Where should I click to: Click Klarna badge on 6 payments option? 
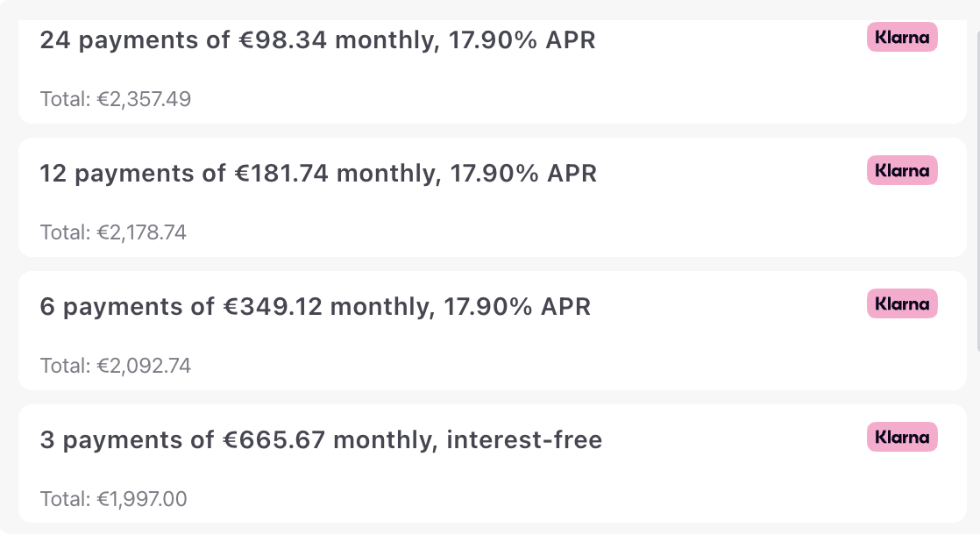point(902,303)
